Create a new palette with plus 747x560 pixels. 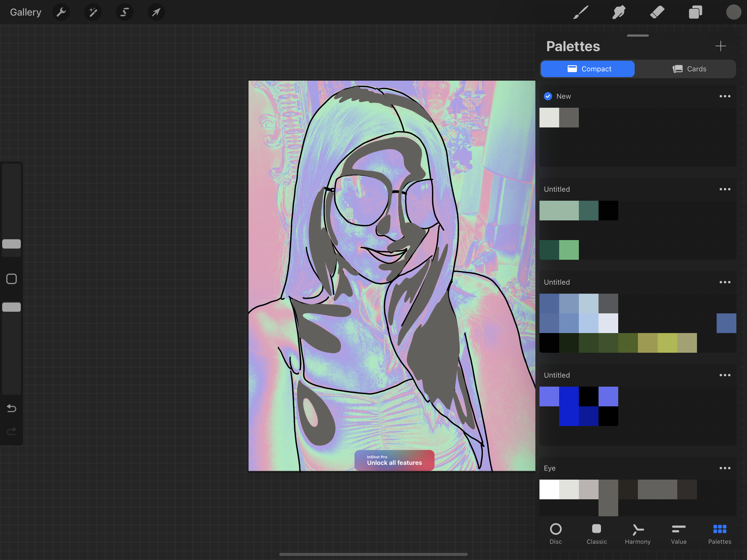(720, 46)
